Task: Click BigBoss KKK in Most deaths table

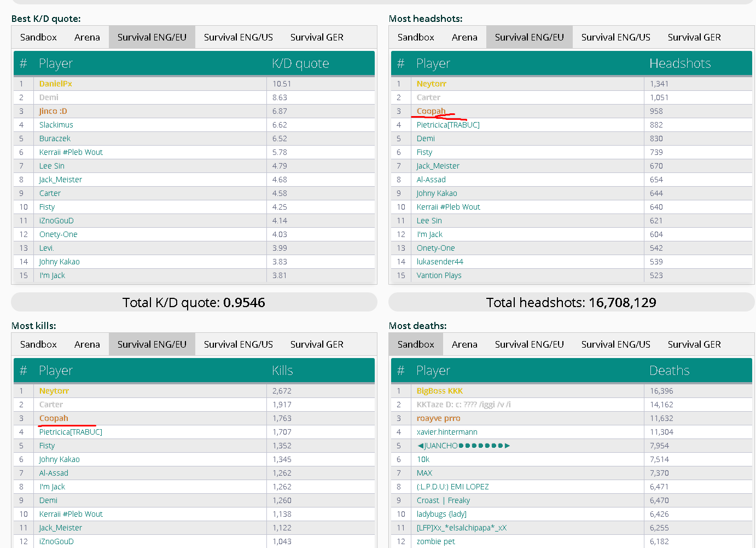Action: pos(439,391)
